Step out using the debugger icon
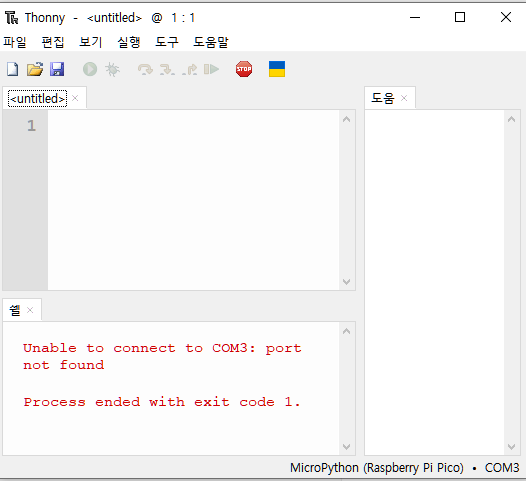This screenshot has height=481, width=526. coord(190,69)
